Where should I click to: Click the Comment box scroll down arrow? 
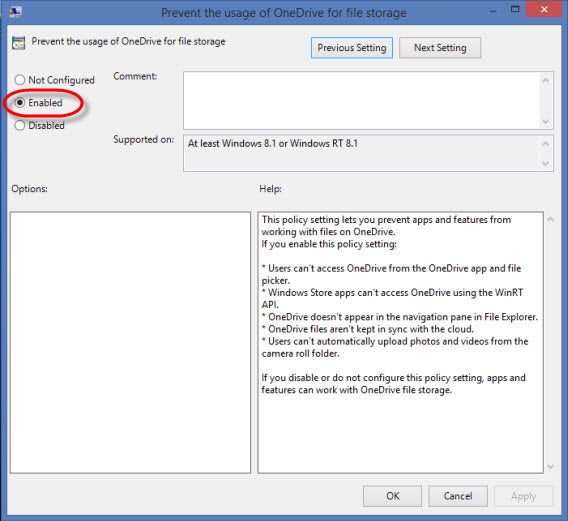pos(546,121)
